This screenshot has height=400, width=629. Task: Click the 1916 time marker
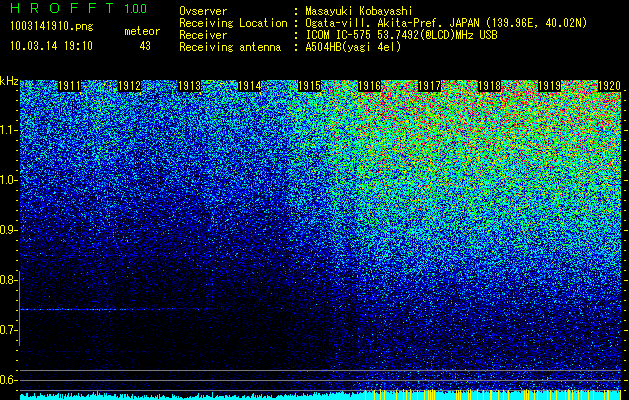click(x=369, y=86)
